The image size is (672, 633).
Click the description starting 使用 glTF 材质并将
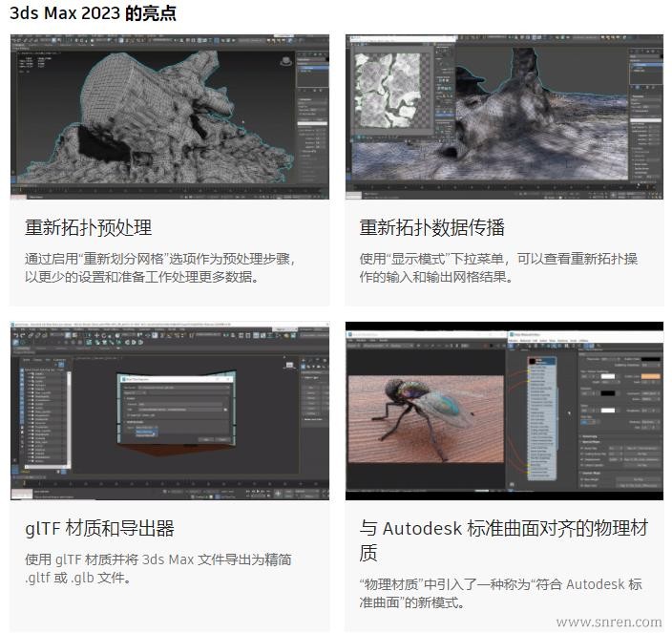pos(158,569)
